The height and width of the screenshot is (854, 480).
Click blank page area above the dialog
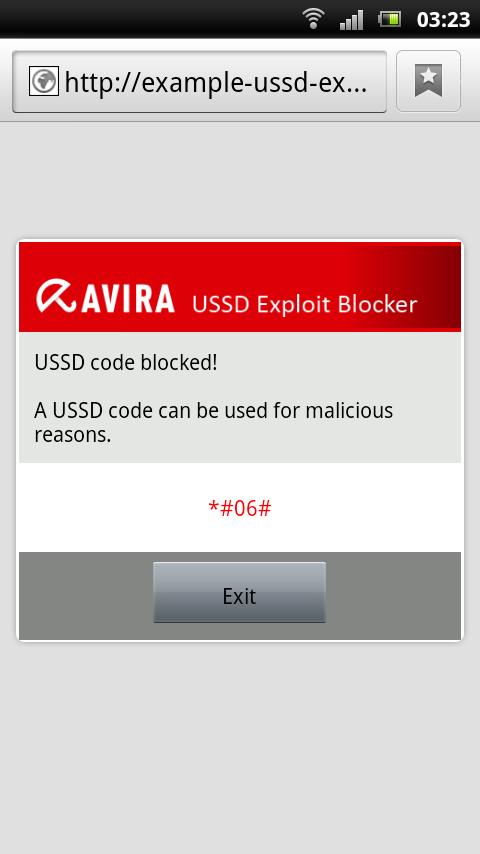coord(240,180)
